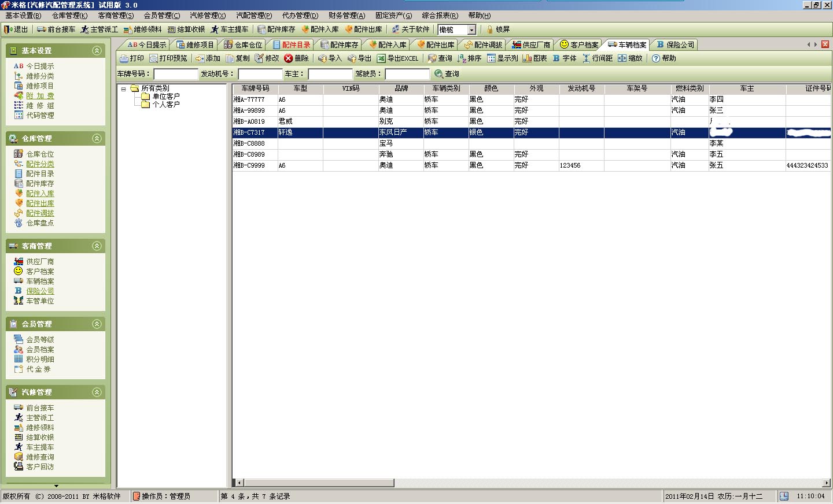Click the 退出 exit toolbar icon
Image resolution: width=833 pixels, height=504 pixels.
[x=16, y=29]
